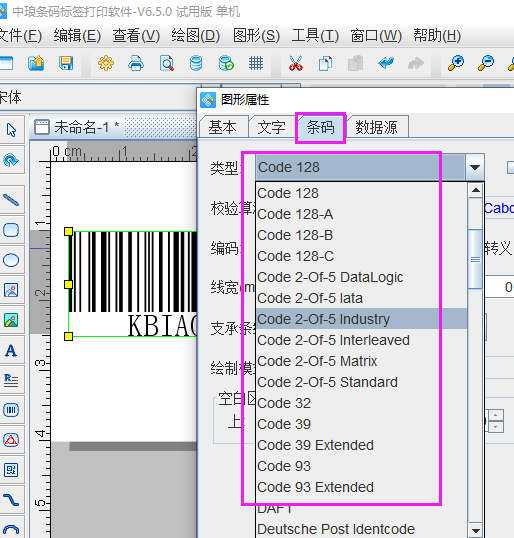Click the Save floppy disk icon
Viewport: 514px width, 538px height.
click(x=66, y=63)
